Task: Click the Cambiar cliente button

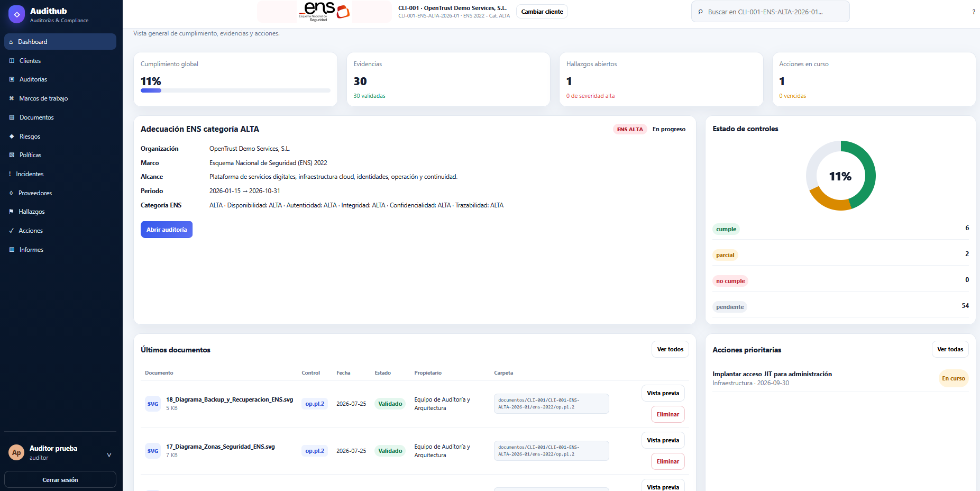Action: tap(542, 12)
